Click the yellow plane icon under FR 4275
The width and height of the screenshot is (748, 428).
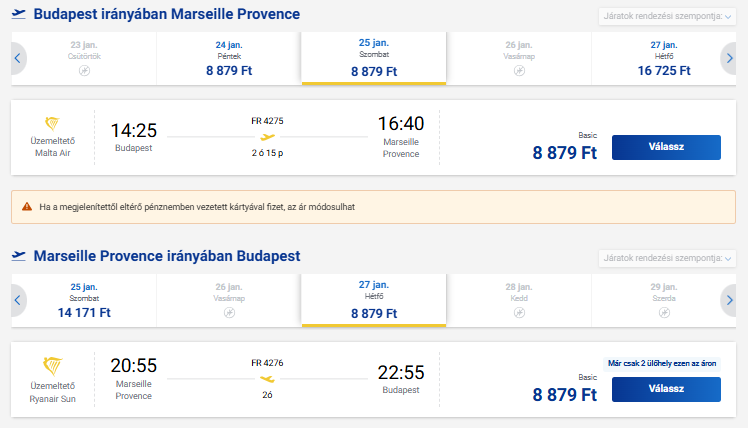(x=268, y=137)
